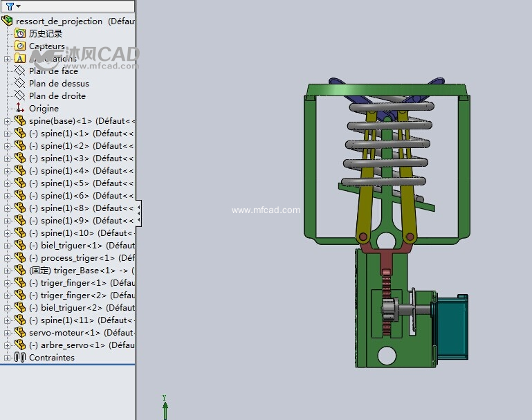Screen dimensions: 532x420
Task: Click the process_triger<1> part icon
Action: click(x=20, y=258)
